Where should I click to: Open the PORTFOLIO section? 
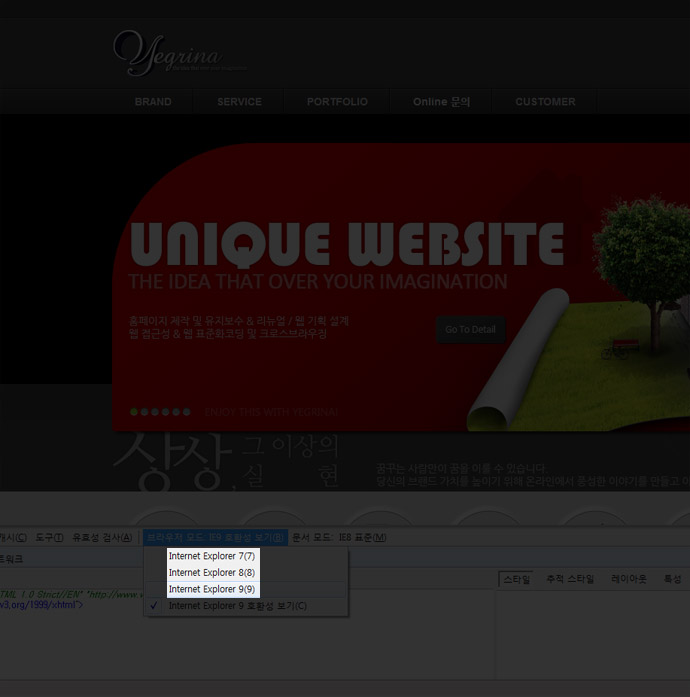tap(337, 102)
